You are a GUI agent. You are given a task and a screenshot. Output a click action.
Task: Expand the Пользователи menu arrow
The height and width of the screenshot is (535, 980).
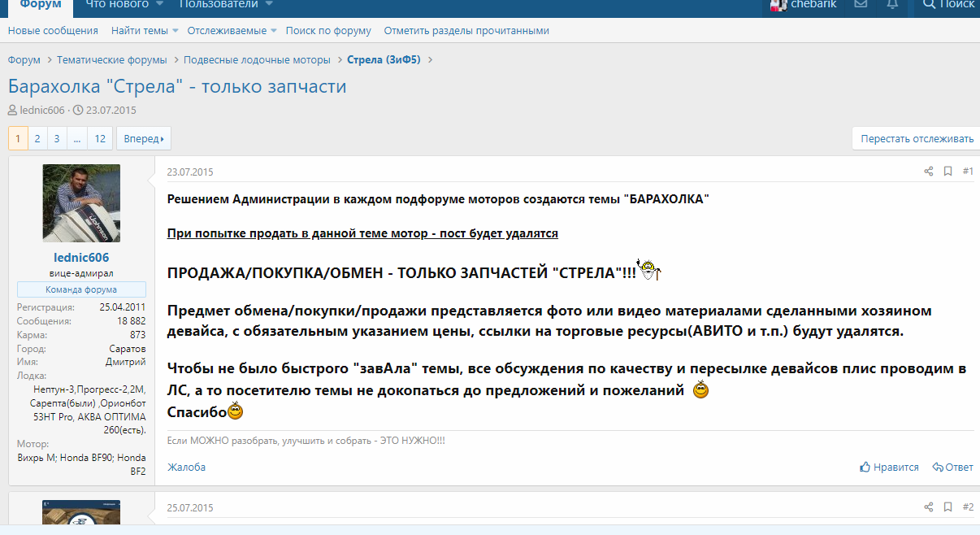tap(269, 5)
